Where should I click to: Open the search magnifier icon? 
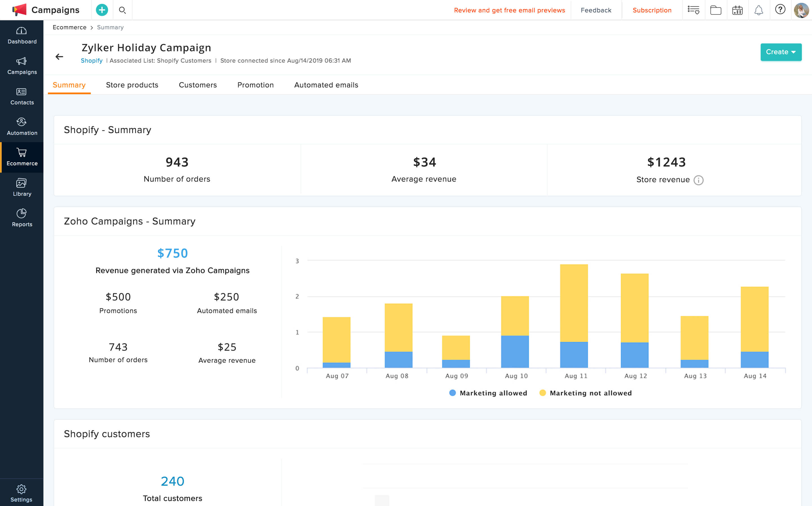coord(122,10)
